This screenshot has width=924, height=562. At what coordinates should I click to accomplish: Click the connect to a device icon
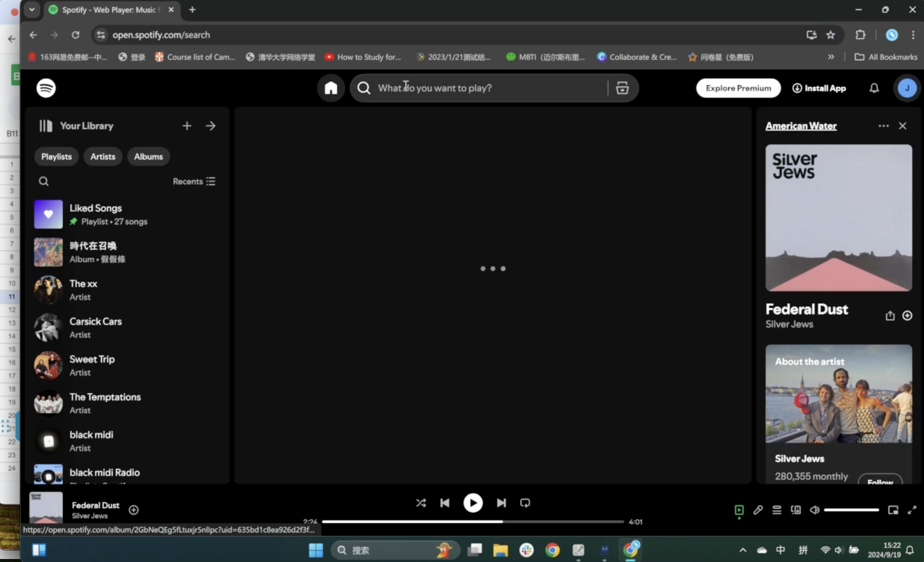pyautogui.click(x=796, y=510)
